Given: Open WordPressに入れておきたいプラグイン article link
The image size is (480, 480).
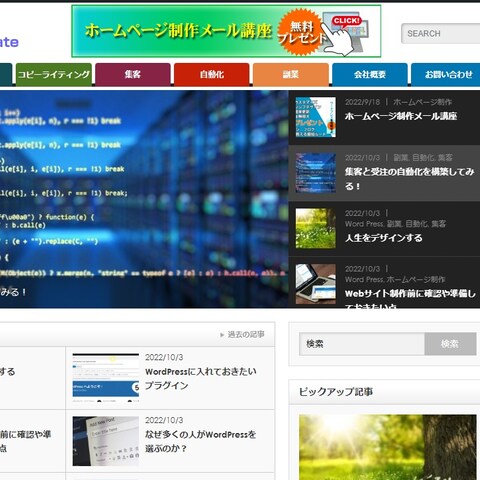Looking at the screenshot, I should pos(201,378).
